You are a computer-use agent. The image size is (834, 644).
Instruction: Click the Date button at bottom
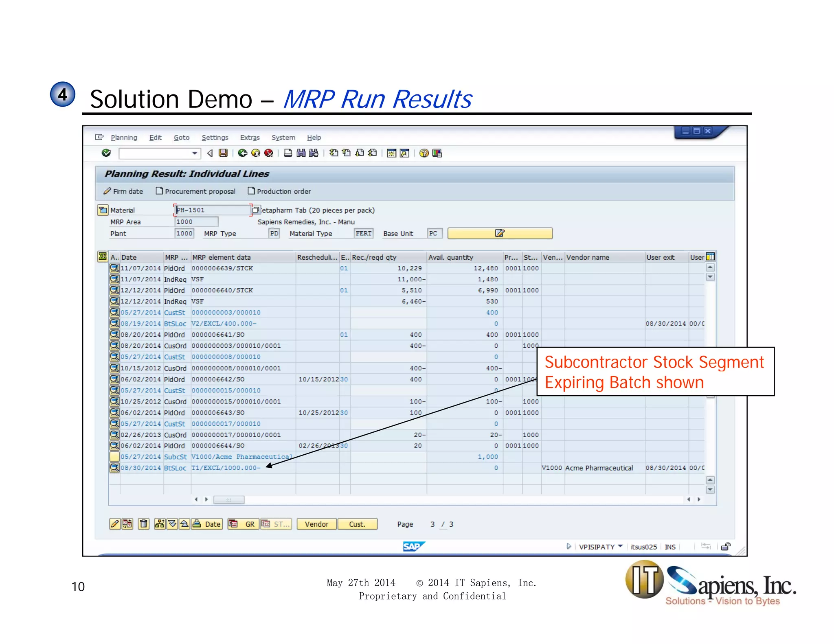coord(207,524)
